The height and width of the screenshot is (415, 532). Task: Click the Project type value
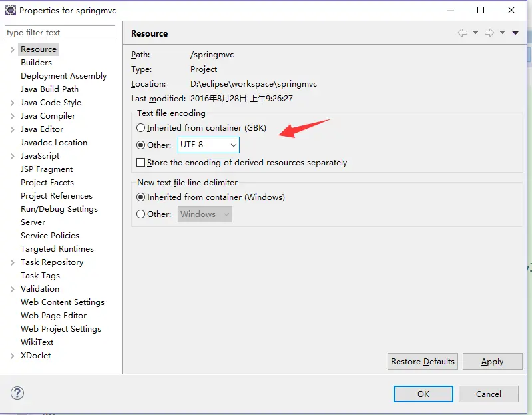[204, 69]
